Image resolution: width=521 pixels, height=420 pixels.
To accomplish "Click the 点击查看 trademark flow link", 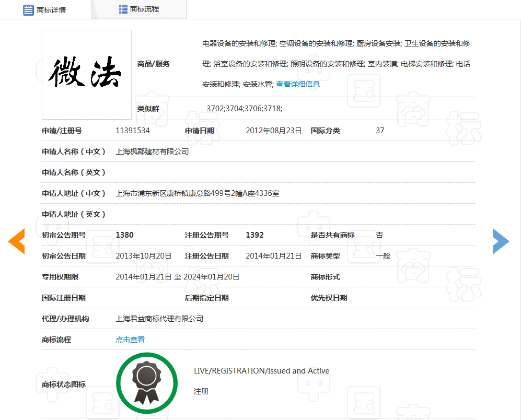I will [x=130, y=340].
